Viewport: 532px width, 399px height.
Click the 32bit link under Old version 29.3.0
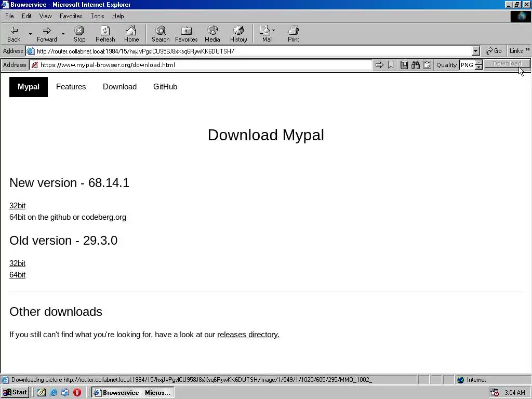pyautogui.click(x=17, y=263)
